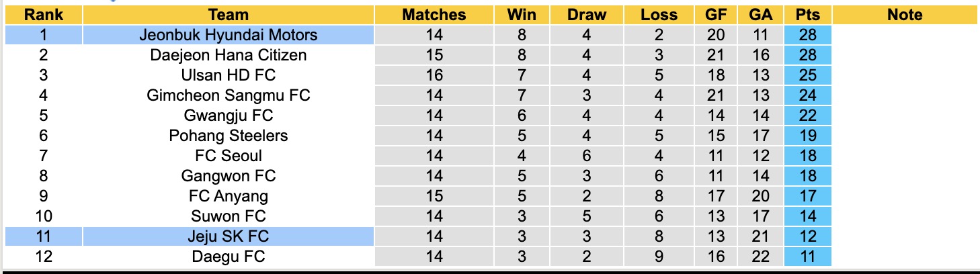
Task: Click the Matches column header
Action: click(x=434, y=15)
